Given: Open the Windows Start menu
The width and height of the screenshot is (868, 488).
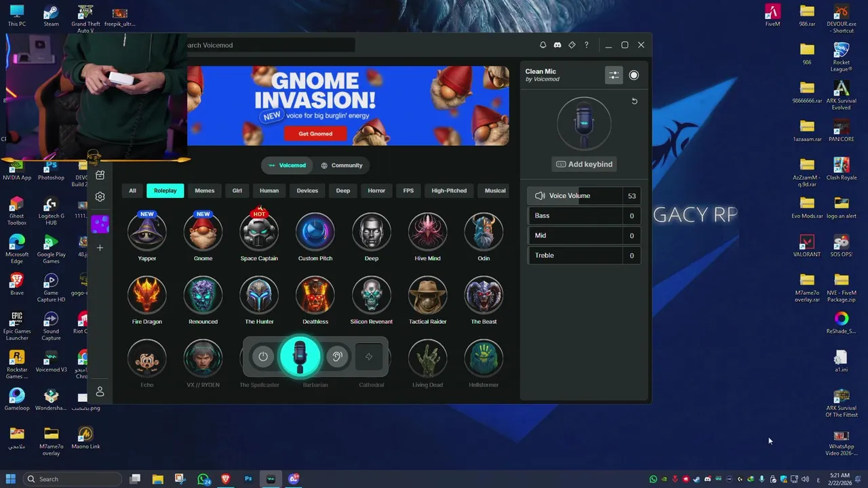Looking at the screenshot, I should point(11,479).
